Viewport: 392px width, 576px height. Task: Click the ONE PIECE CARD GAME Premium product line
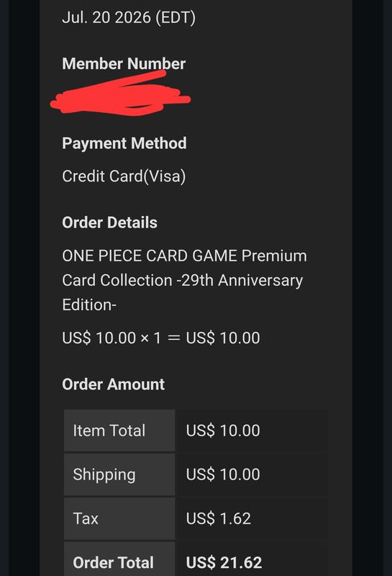tap(185, 256)
